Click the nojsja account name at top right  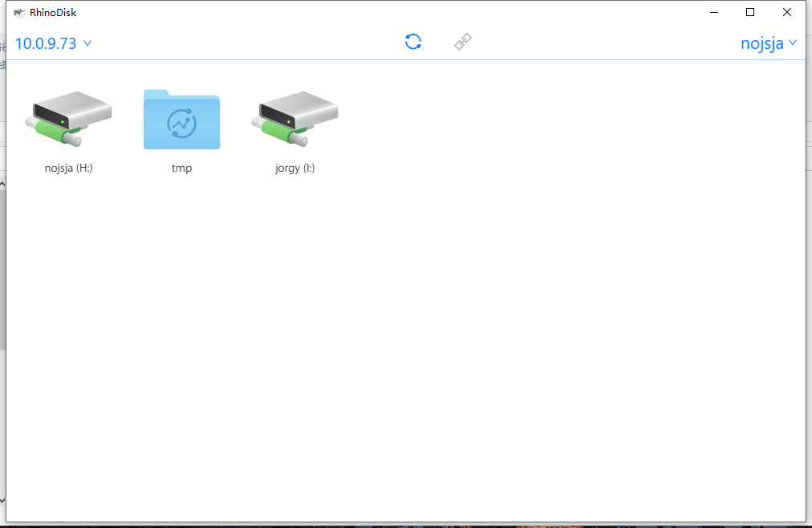coord(761,43)
